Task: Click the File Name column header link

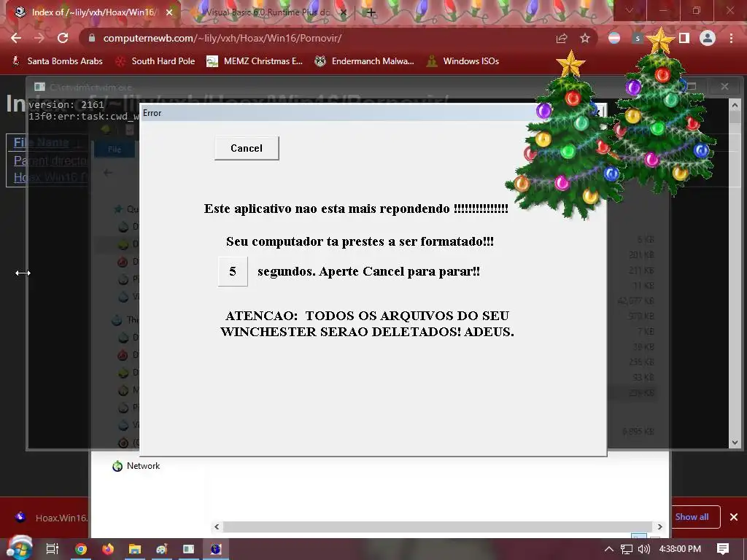Action: [41, 142]
